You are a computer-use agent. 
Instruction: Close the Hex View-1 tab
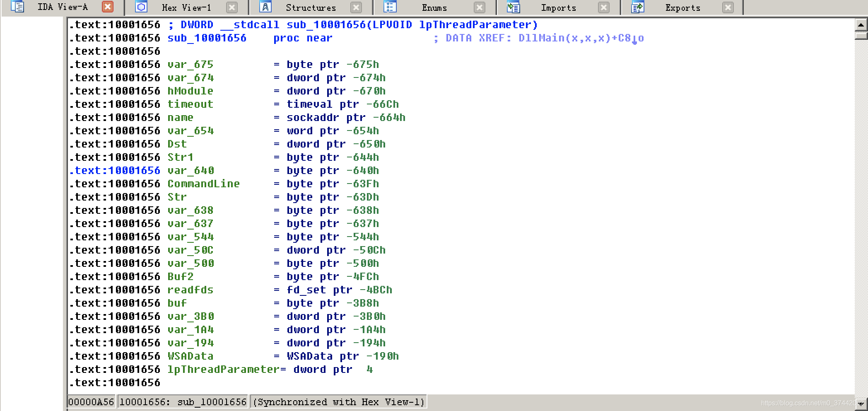pyautogui.click(x=232, y=7)
